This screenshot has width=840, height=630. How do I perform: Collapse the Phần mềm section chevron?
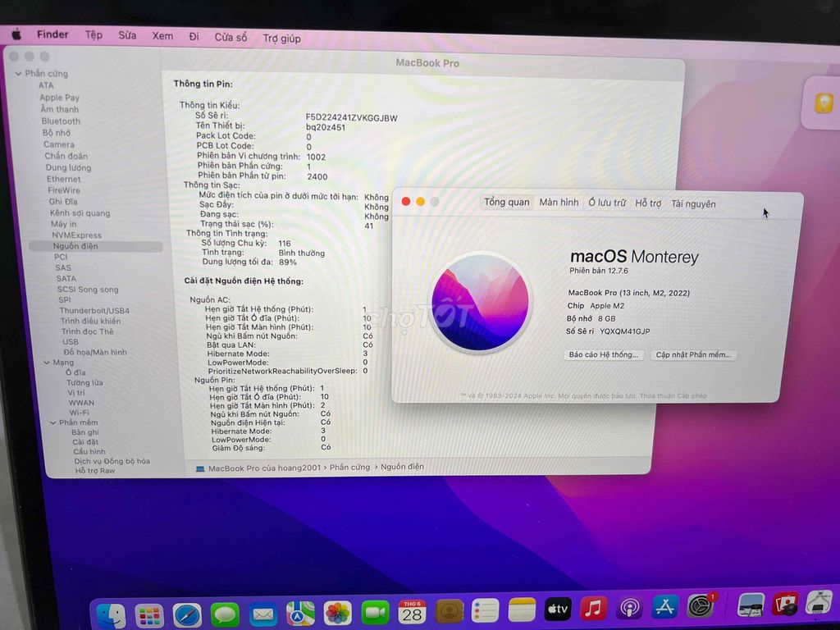(53, 422)
